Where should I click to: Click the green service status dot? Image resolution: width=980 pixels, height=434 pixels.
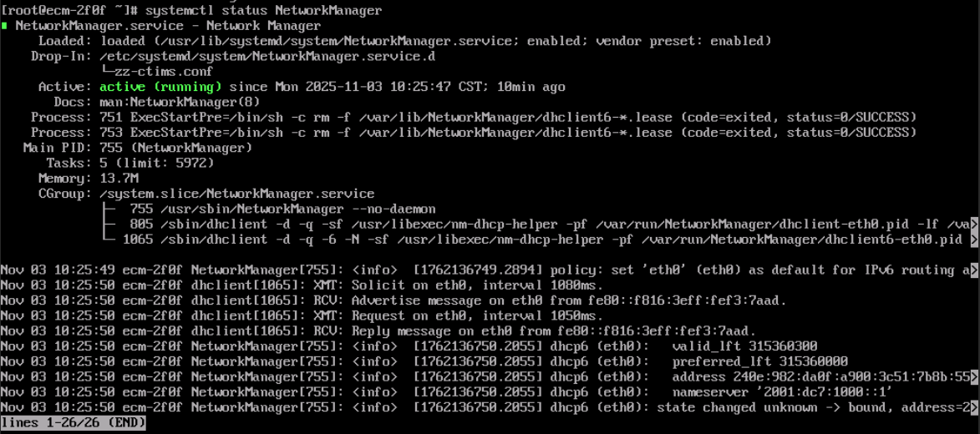[x=5, y=26]
